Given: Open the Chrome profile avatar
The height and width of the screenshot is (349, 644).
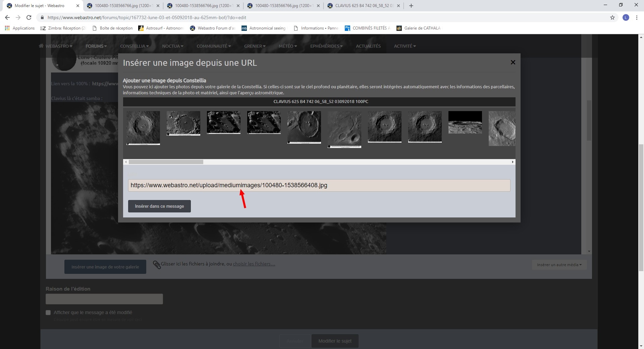Looking at the screenshot, I should [626, 17].
